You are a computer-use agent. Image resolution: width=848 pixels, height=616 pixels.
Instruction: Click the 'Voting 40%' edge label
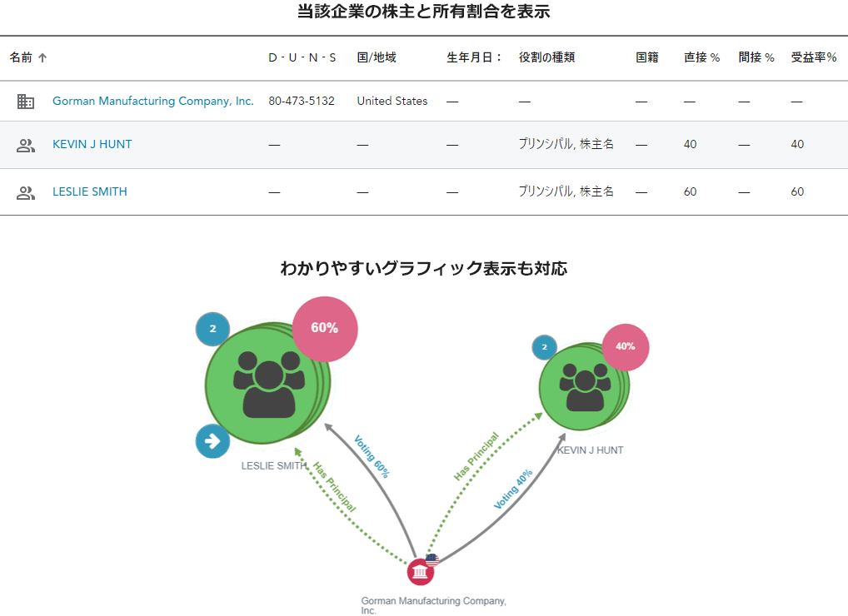coord(513,489)
